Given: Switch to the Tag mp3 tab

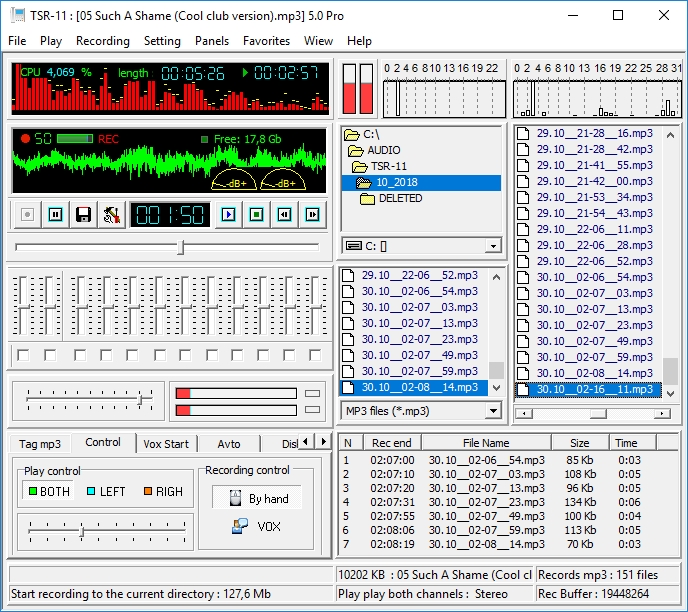Looking at the screenshot, I should point(40,444).
